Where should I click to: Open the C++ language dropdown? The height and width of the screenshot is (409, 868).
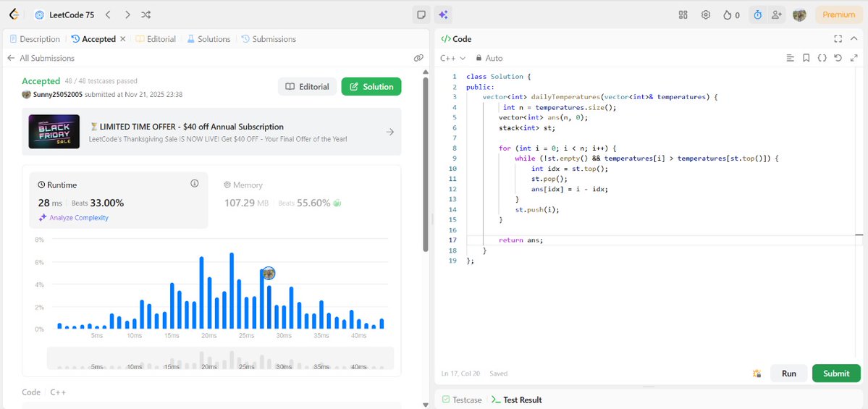click(x=452, y=58)
